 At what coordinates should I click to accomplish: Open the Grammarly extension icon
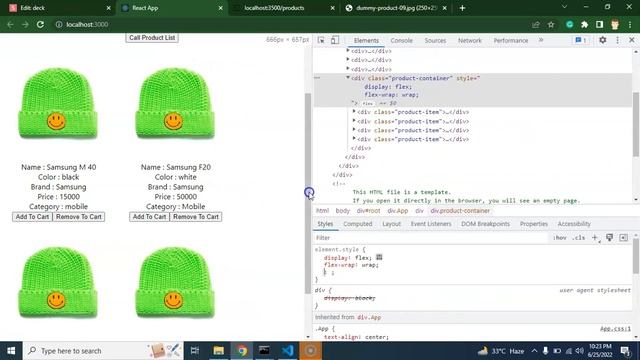pyautogui.click(x=569, y=24)
